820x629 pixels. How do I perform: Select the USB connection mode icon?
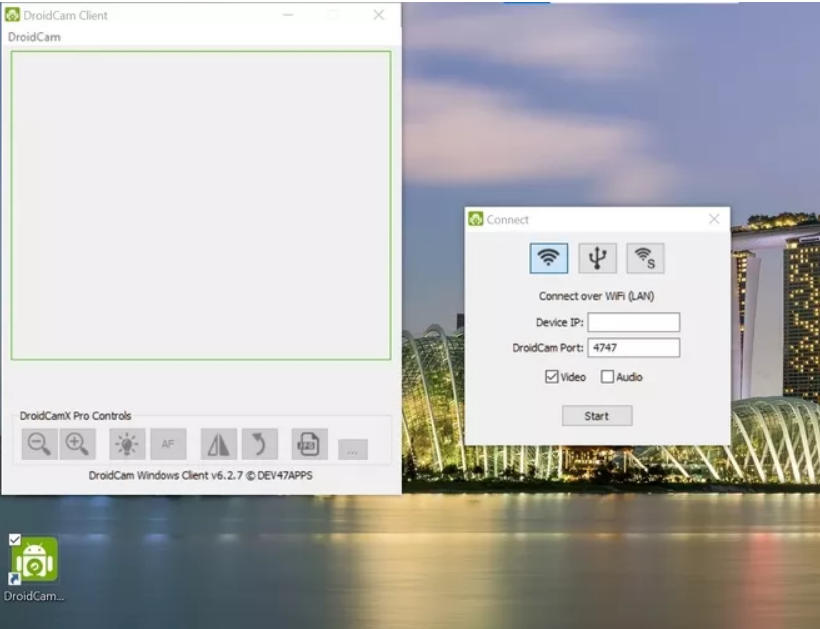(597, 258)
